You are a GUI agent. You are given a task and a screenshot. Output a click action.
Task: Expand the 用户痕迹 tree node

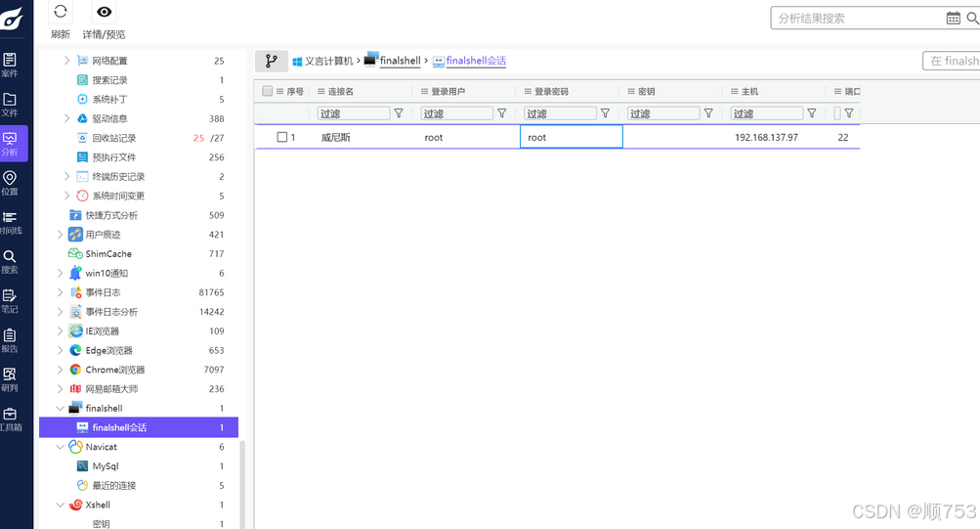(60, 235)
